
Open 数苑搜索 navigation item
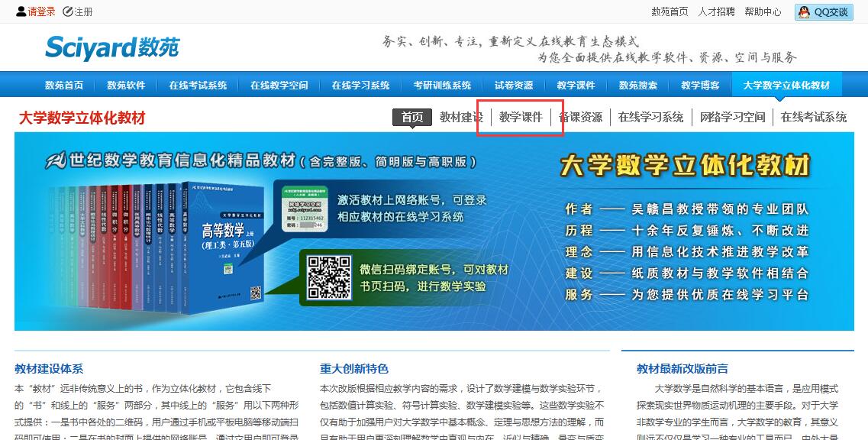[638, 86]
